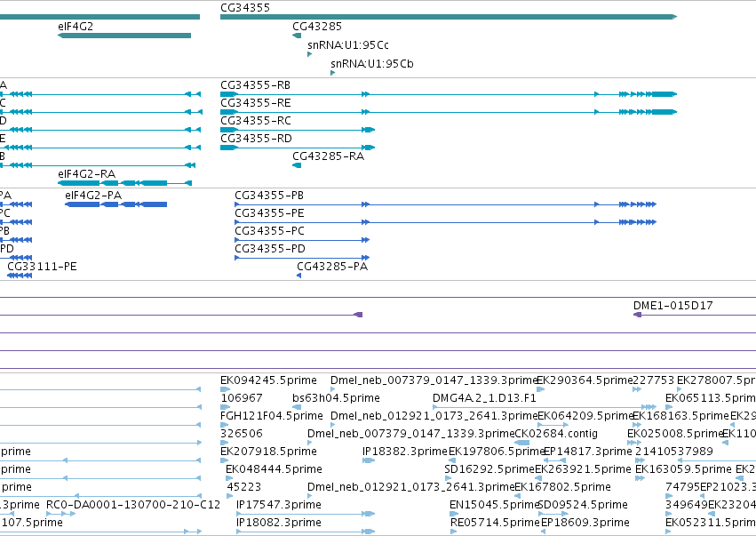756x536 pixels.
Task: Select the CG34355-PC protein label
Action: (269, 231)
